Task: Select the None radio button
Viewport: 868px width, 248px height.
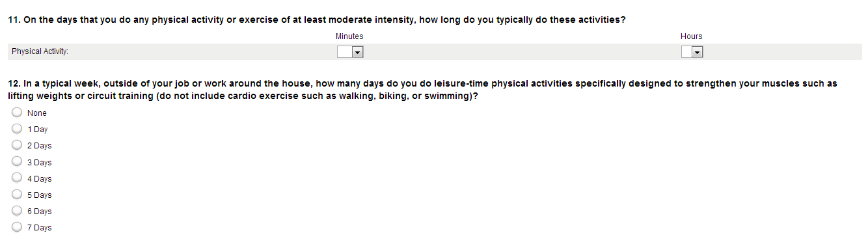Action: [x=17, y=113]
